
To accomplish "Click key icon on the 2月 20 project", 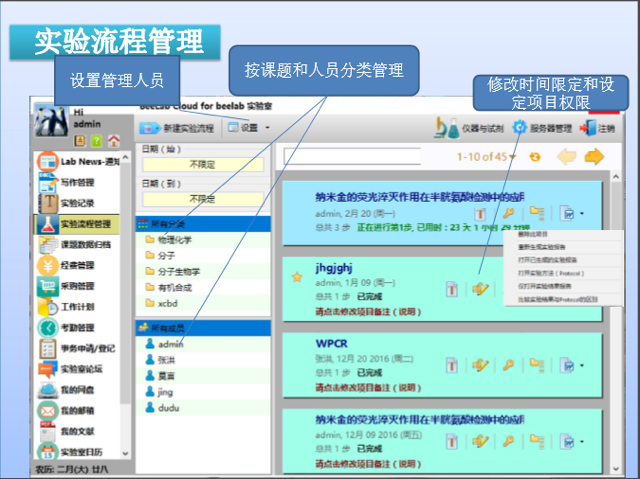I will (x=508, y=213).
